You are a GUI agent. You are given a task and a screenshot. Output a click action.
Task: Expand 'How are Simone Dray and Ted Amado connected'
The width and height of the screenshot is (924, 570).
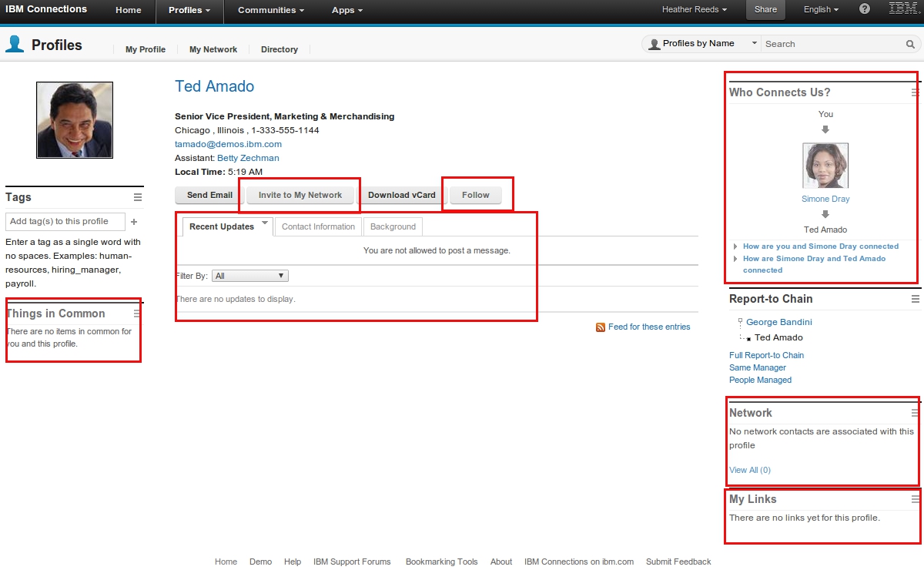pos(735,259)
